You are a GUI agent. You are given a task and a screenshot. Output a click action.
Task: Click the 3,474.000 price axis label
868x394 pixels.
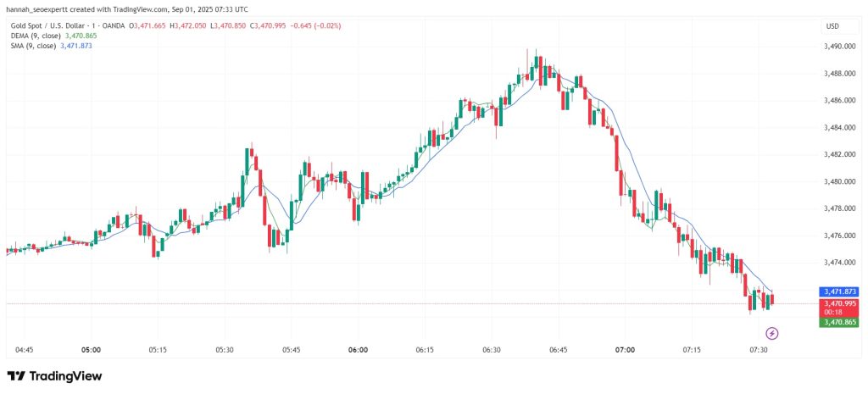tap(840, 263)
